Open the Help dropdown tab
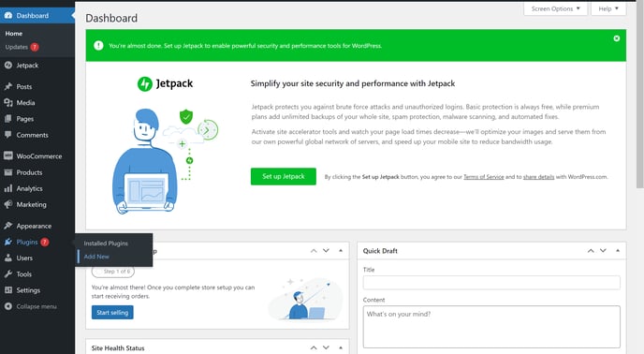644x354 pixels. (x=608, y=8)
